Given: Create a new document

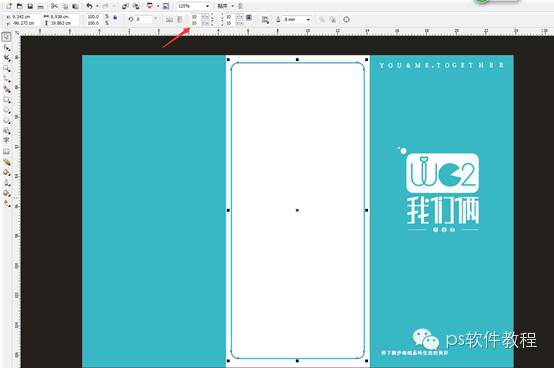Looking at the screenshot, I should tap(9, 6).
